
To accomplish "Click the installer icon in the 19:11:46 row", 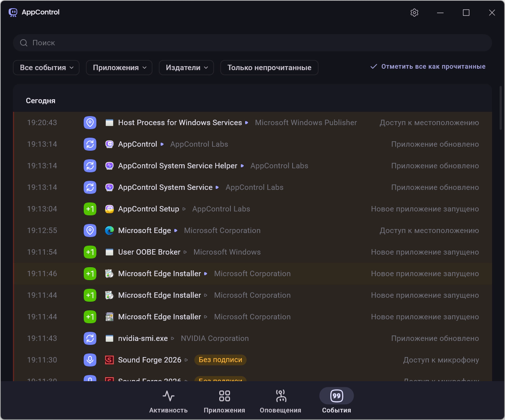I will pos(109,274).
